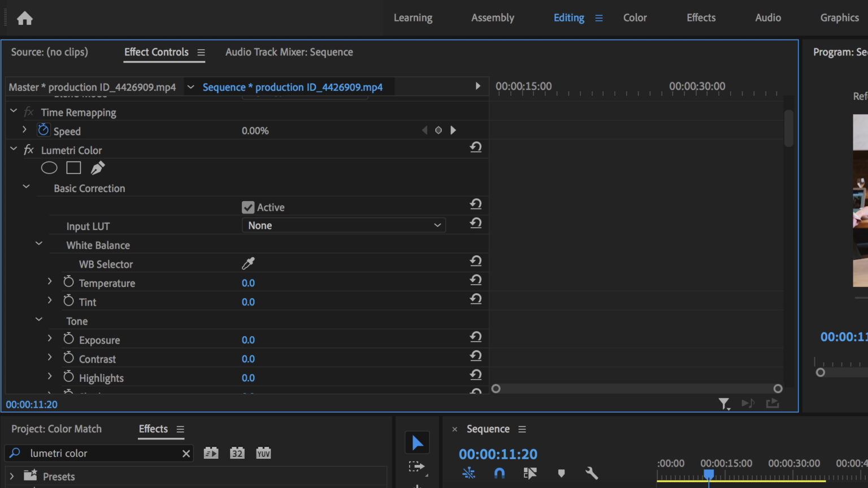Open the Color workspace
The width and height of the screenshot is (868, 488).
click(x=635, y=18)
